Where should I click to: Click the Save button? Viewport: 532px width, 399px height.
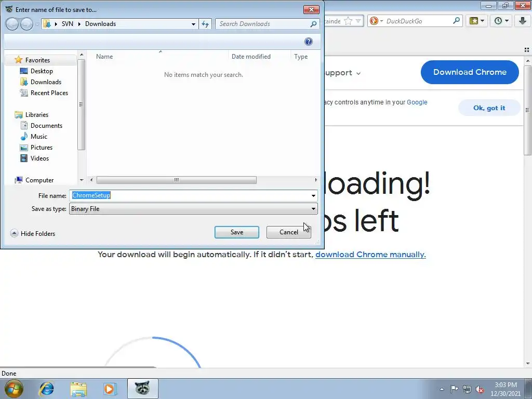(x=237, y=232)
